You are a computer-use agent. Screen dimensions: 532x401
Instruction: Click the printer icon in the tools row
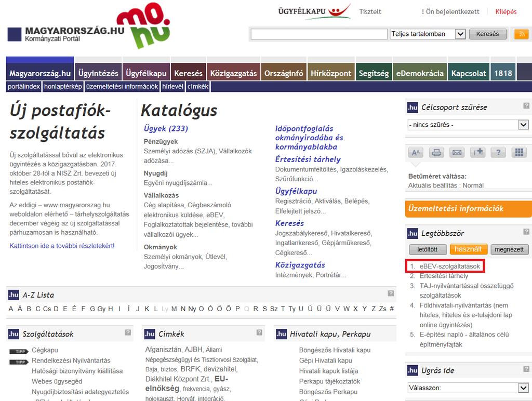[436, 153]
